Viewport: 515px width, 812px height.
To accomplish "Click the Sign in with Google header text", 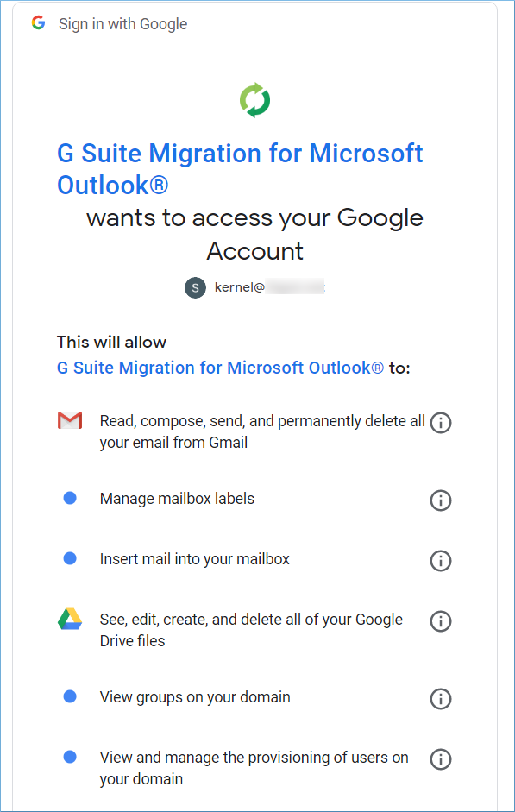I will point(123,24).
